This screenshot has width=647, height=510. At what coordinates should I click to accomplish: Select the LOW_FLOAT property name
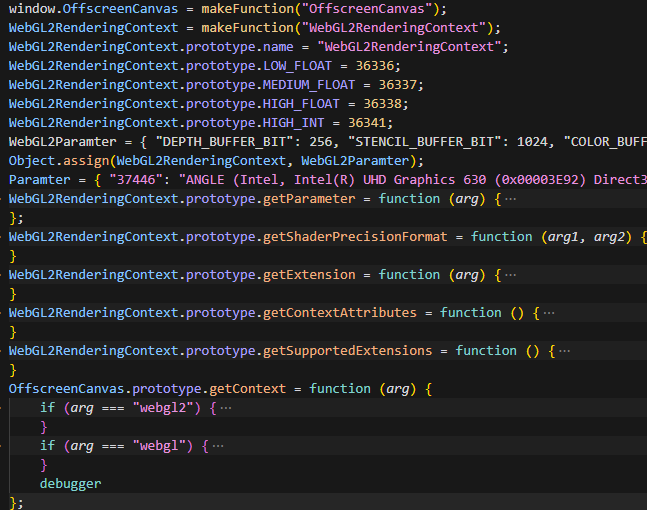point(298,66)
